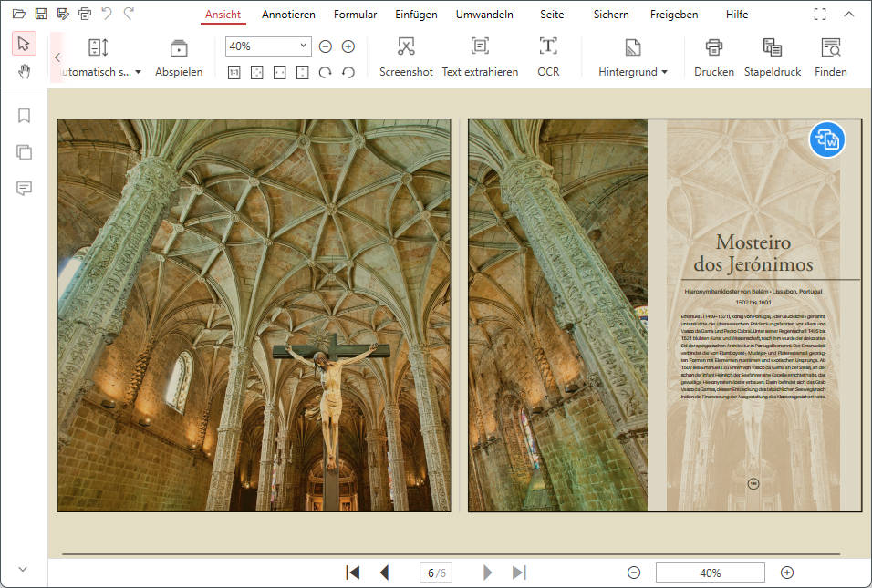Viewport: 872px width, 588px height.
Task: Go to the previous page
Action: [x=384, y=573]
